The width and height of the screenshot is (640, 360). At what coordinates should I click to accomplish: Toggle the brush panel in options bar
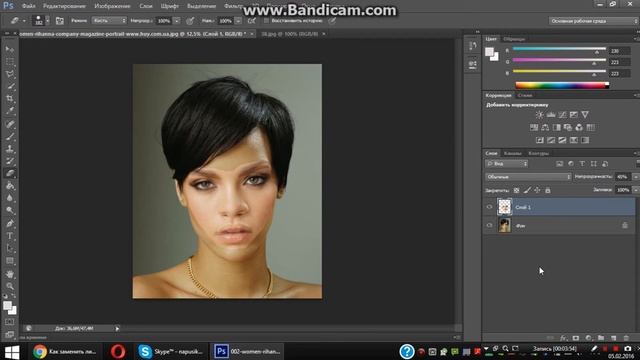pyautogui.click(x=60, y=20)
